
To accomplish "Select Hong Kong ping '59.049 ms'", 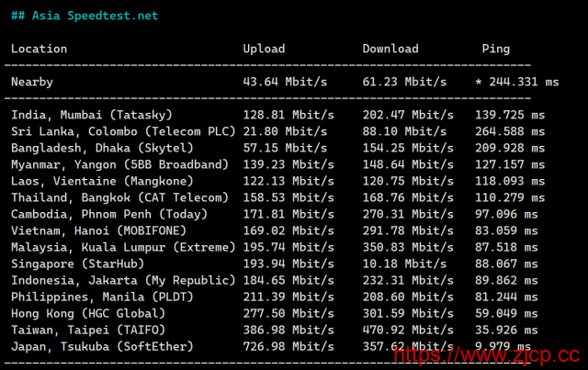I will click(506, 313).
